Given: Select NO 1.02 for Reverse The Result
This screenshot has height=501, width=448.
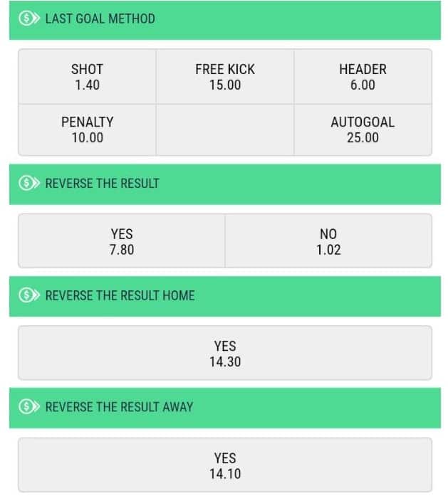Looking at the screenshot, I should click(x=328, y=241).
